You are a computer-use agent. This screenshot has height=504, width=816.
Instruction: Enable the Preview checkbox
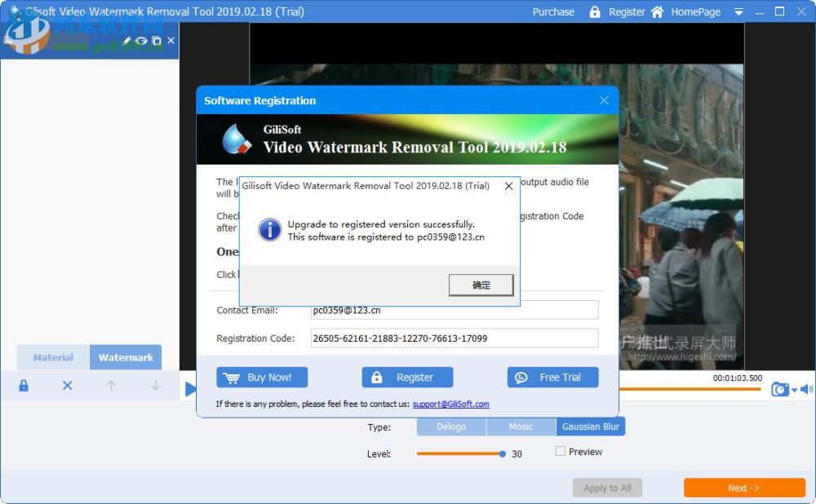[x=561, y=450]
